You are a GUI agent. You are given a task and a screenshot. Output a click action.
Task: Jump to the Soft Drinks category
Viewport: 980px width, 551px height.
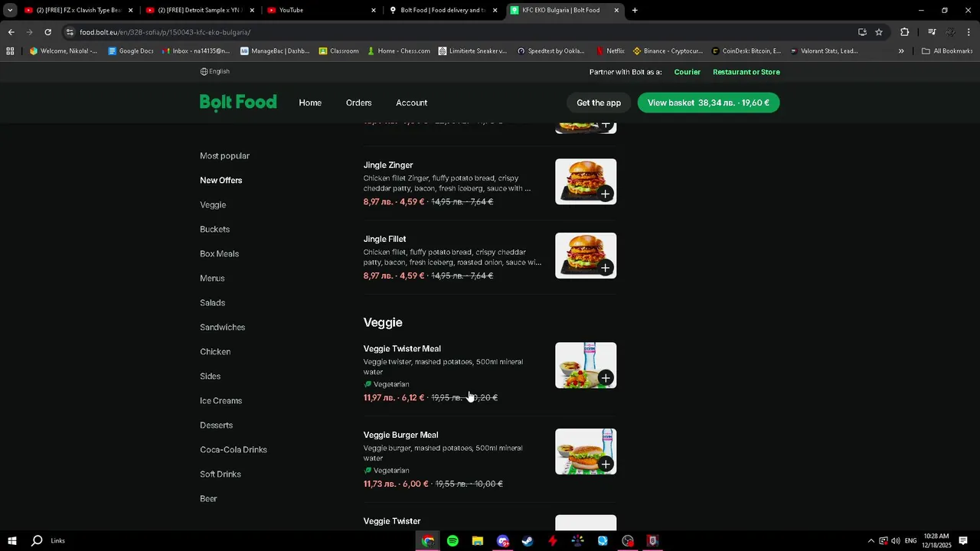tap(220, 474)
